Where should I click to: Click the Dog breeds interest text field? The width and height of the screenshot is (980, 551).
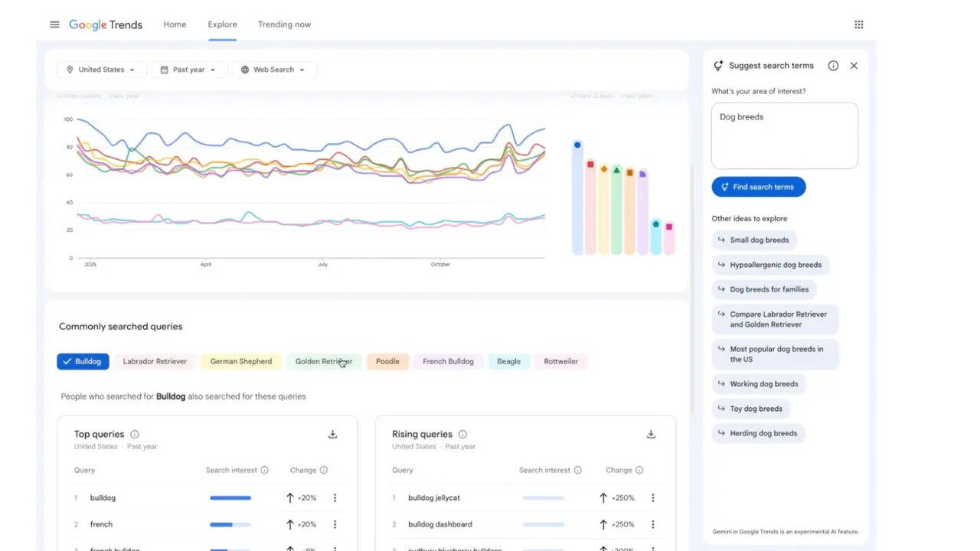click(784, 135)
